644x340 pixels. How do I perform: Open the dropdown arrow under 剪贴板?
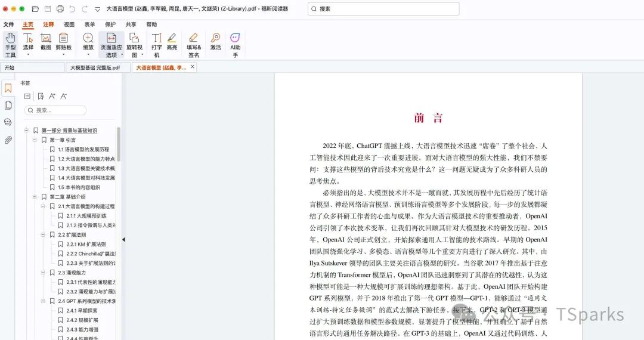pos(63,55)
